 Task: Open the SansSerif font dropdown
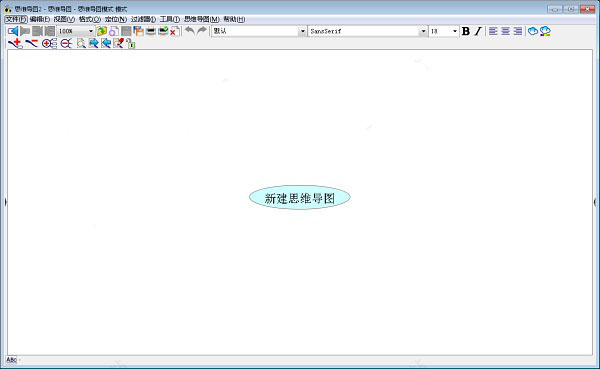[423, 31]
